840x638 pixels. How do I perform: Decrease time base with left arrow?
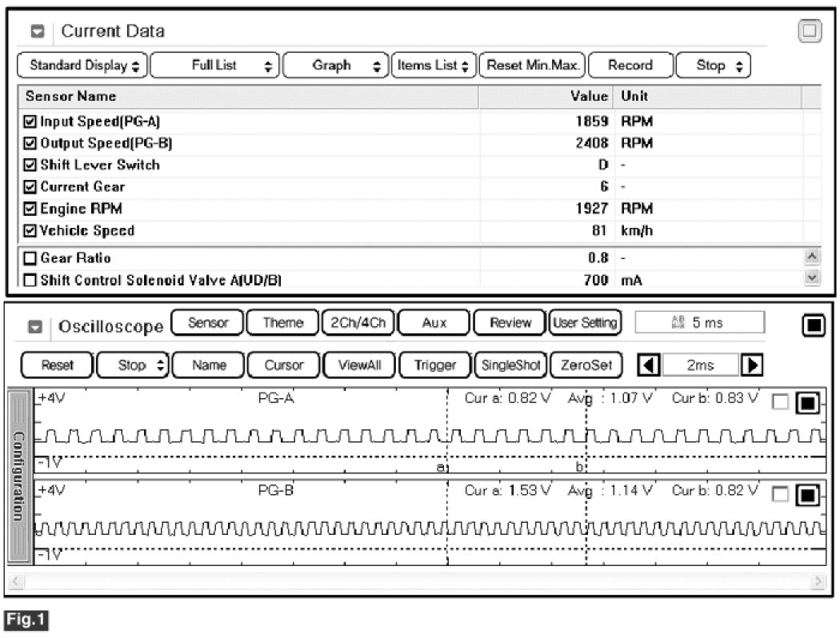649,365
